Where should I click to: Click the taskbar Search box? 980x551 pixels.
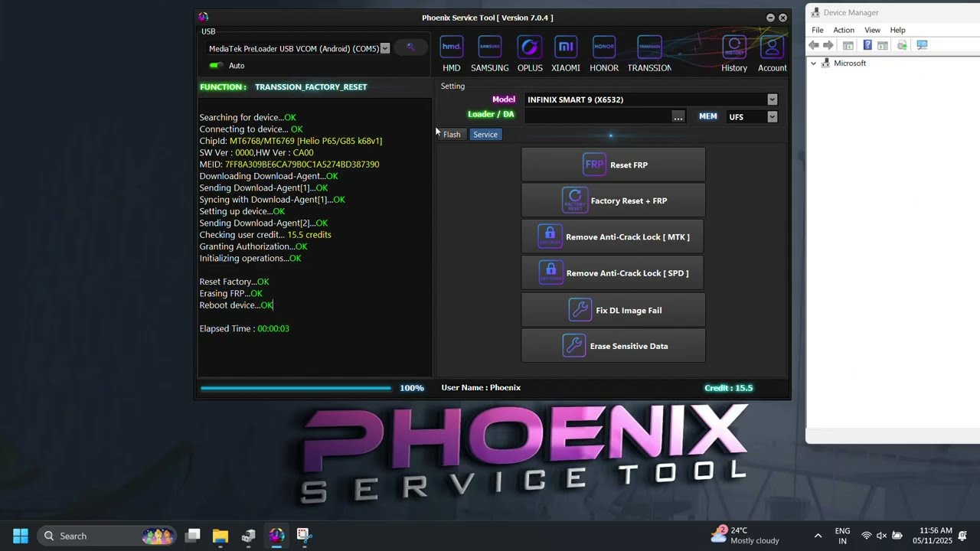pyautogui.click(x=107, y=536)
